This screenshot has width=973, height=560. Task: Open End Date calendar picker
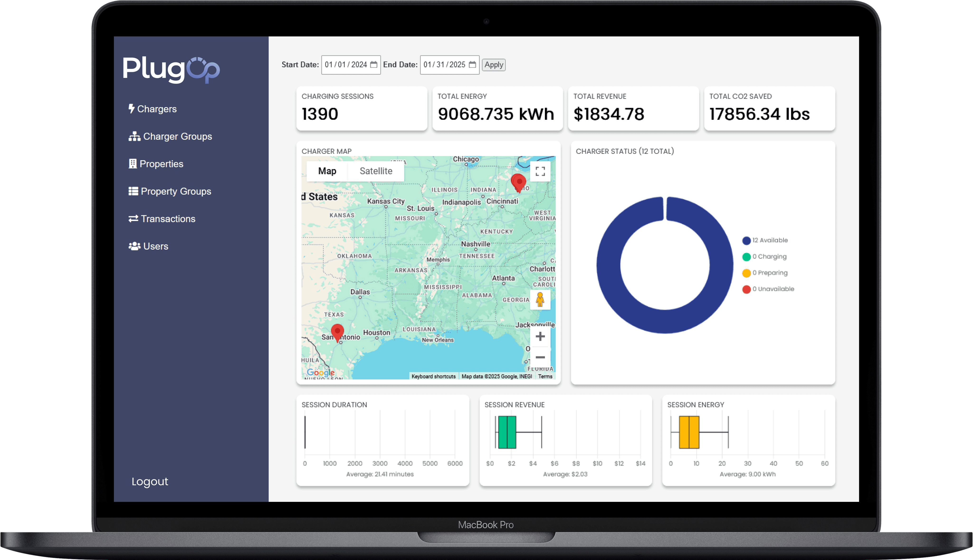coord(472,65)
